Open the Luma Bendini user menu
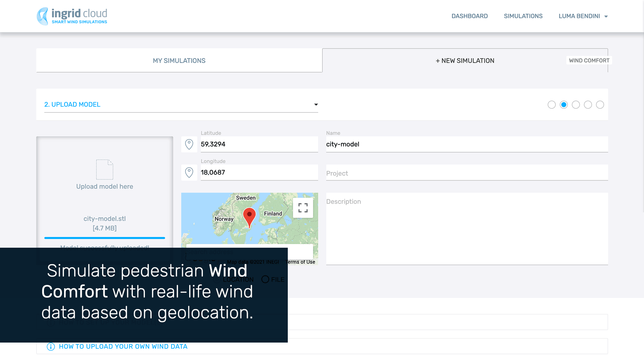Screen dimensions: 644x362 point(583,16)
